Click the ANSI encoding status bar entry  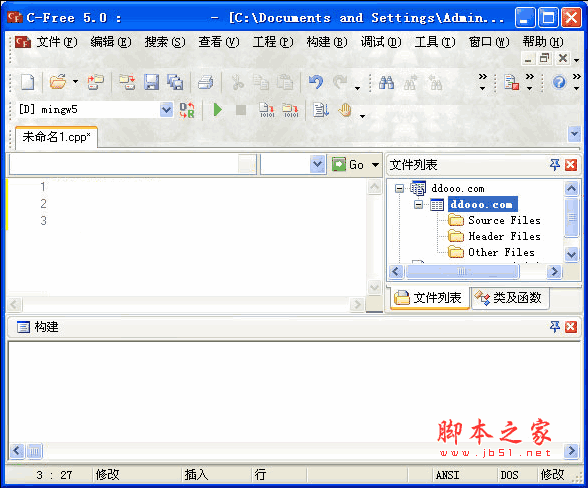[x=447, y=475]
